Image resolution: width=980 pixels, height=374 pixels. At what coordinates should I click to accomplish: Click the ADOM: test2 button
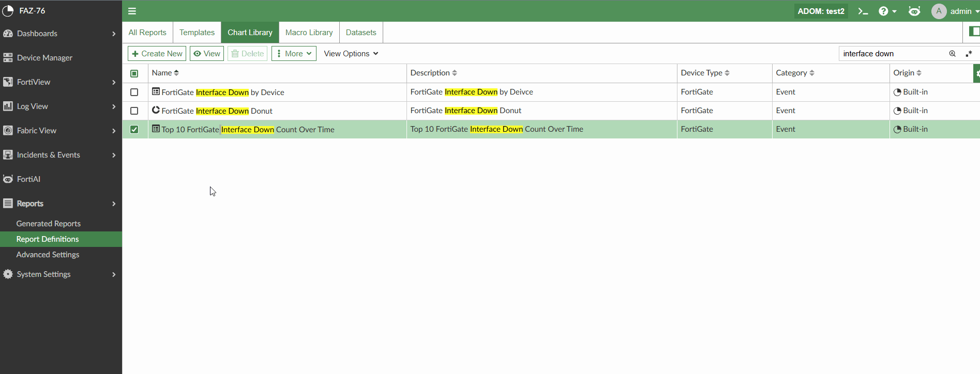[821, 11]
